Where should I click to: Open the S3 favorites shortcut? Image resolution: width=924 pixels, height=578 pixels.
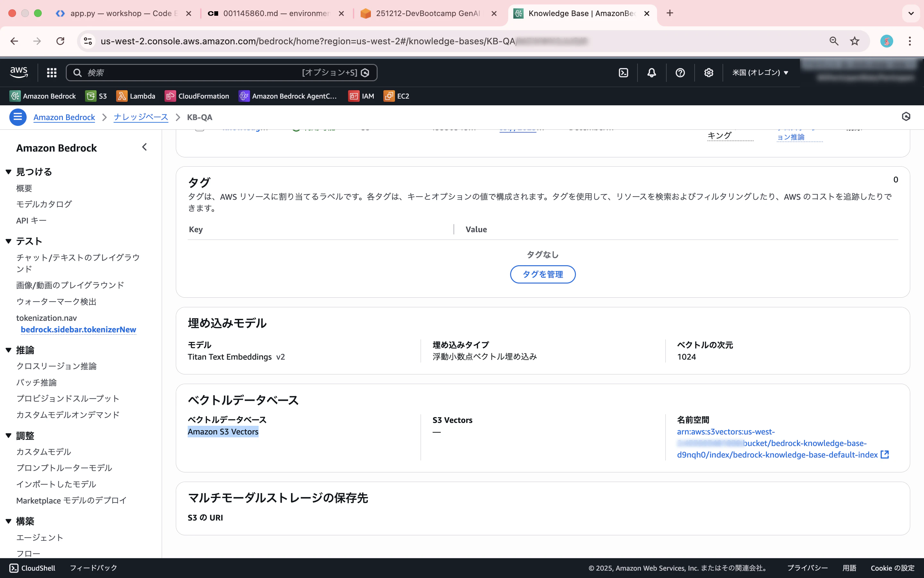(96, 96)
